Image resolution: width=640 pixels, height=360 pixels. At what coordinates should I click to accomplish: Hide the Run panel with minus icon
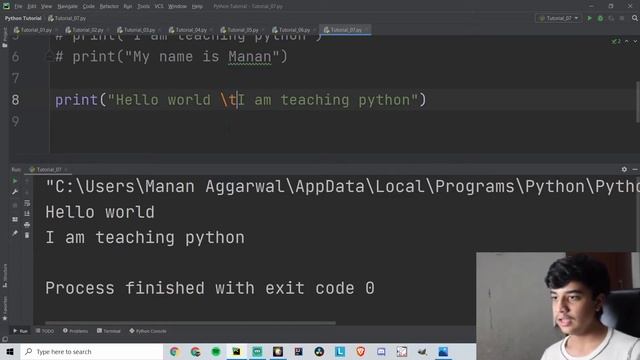click(x=635, y=169)
